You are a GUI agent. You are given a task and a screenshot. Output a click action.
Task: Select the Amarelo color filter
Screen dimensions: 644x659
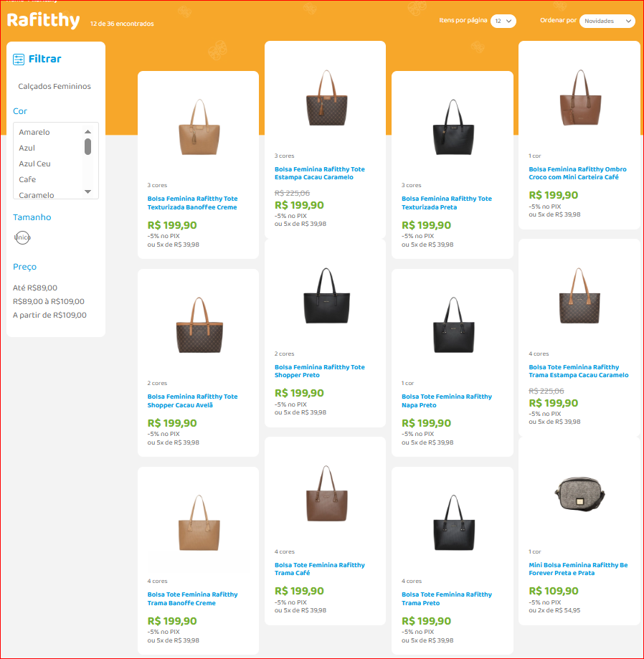click(34, 132)
